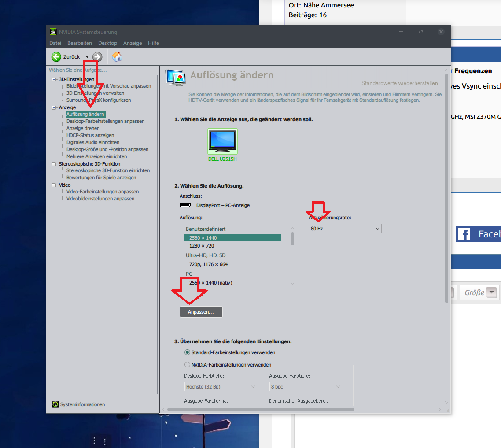Open Desktop-Größe und -Position anpassen

(107, 149)
